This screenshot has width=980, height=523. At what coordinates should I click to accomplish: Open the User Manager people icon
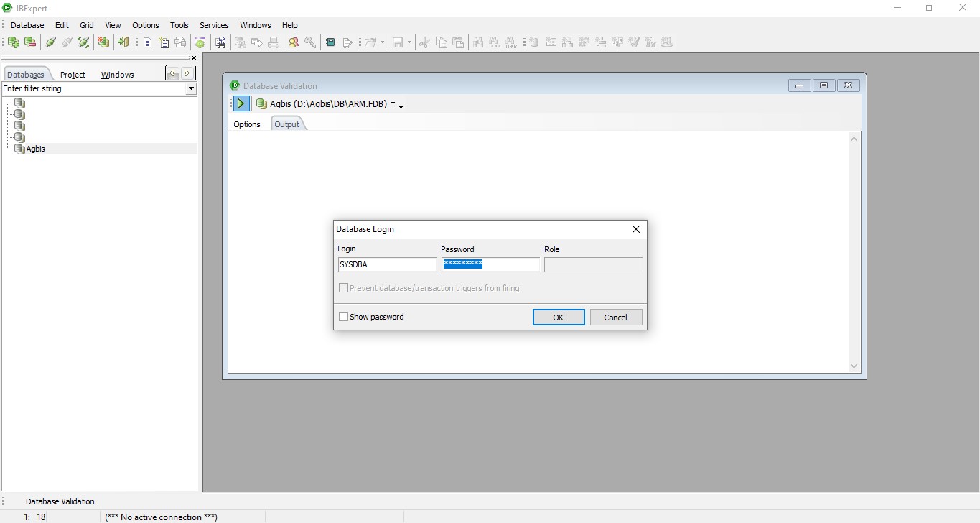tap(294, 42)
